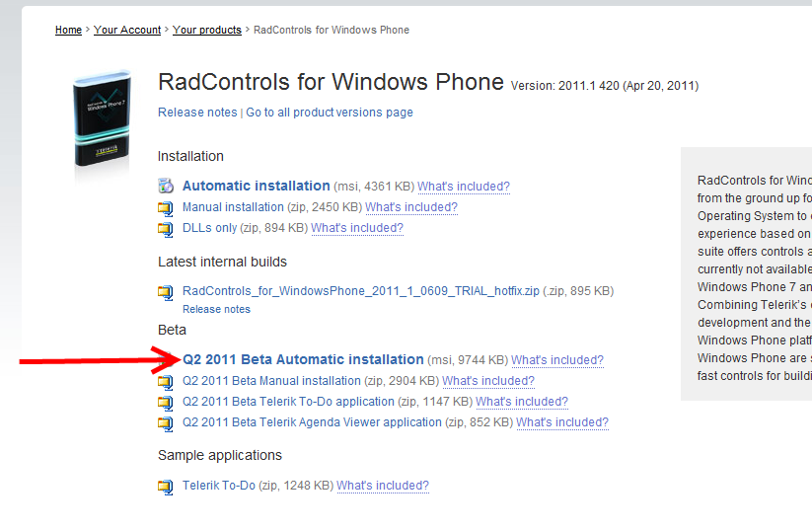812x531 pixels.
Task: Click the Beta Agenda Viewer zip icon
Action: pos(166,423)
